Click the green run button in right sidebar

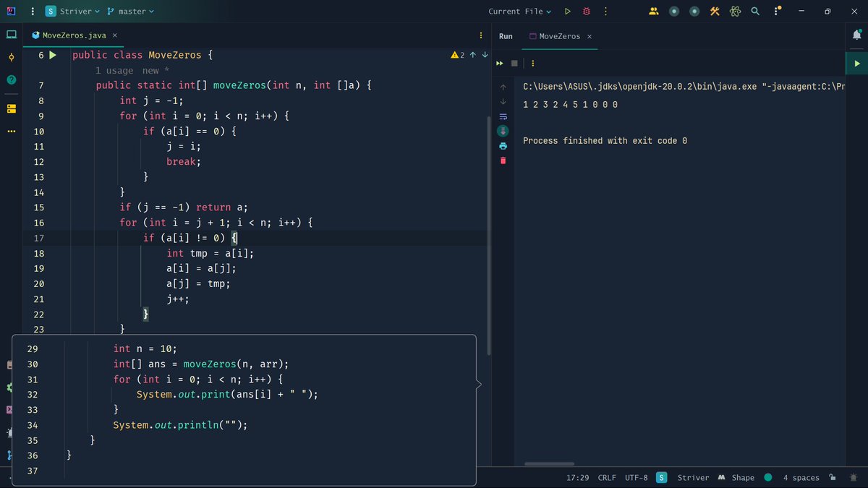point(857,64)
